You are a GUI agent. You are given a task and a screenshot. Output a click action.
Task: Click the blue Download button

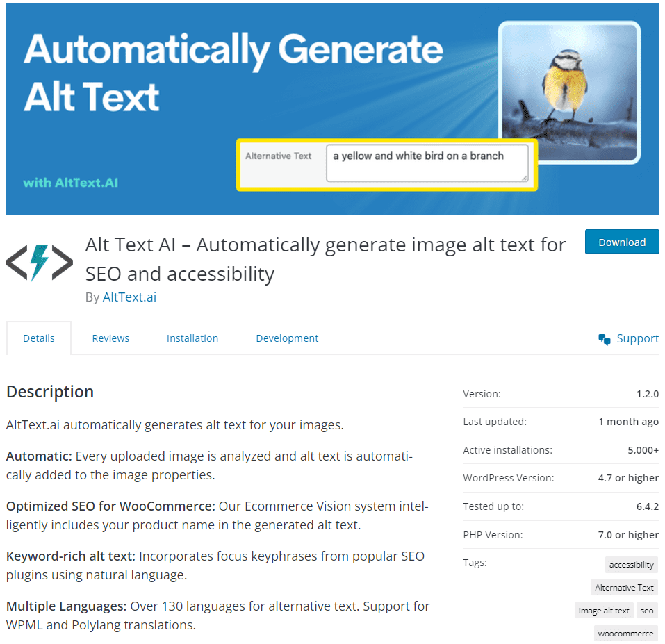(622, 242)
